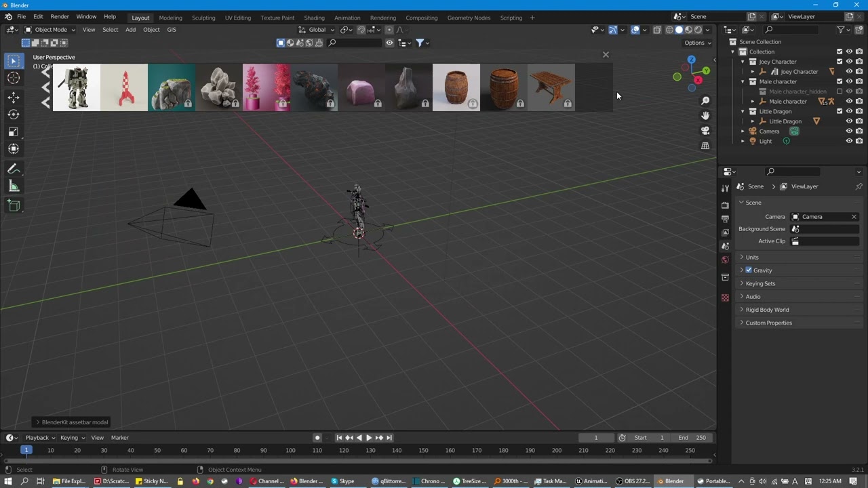This screenshot has height=488, width=868.
Task: Open the File menu
Action: [x=21, y=16]
